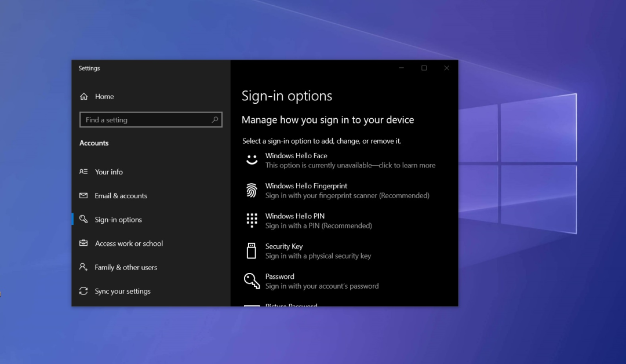Click the Email & accounts envelope icon

(84, 196)
